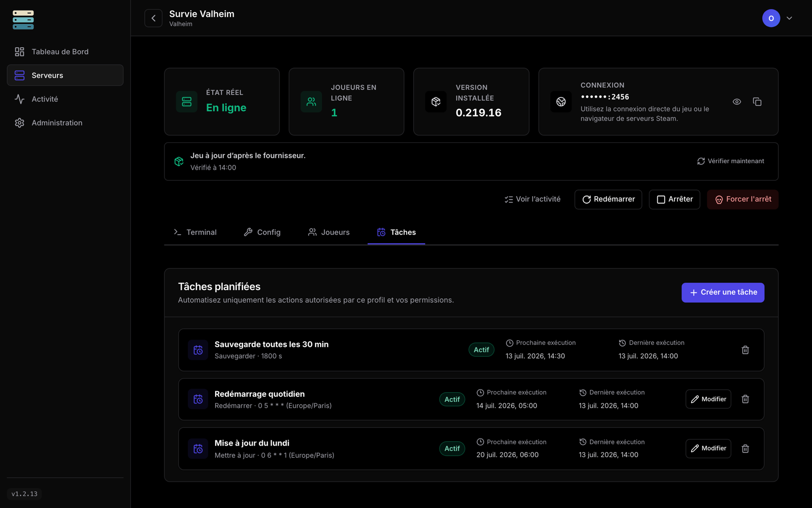Reveal the hidden connection address
Viewport: 812px width, 508px height.
737,102
